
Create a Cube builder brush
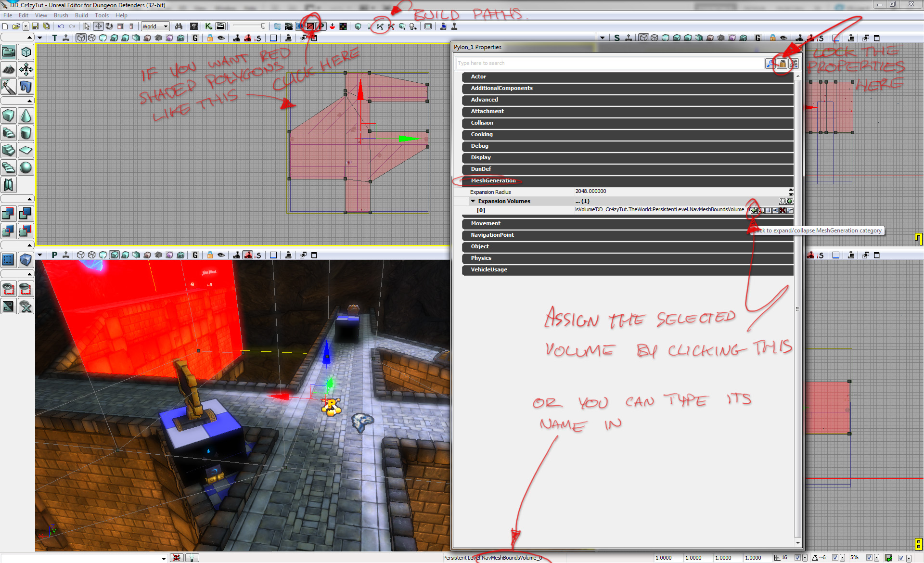9,115
